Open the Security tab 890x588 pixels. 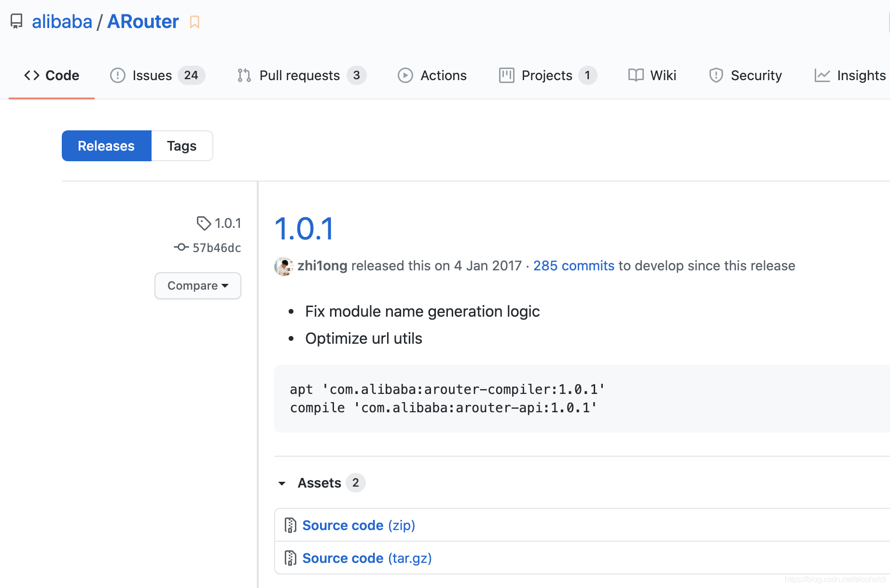click(x=746, y=75)
